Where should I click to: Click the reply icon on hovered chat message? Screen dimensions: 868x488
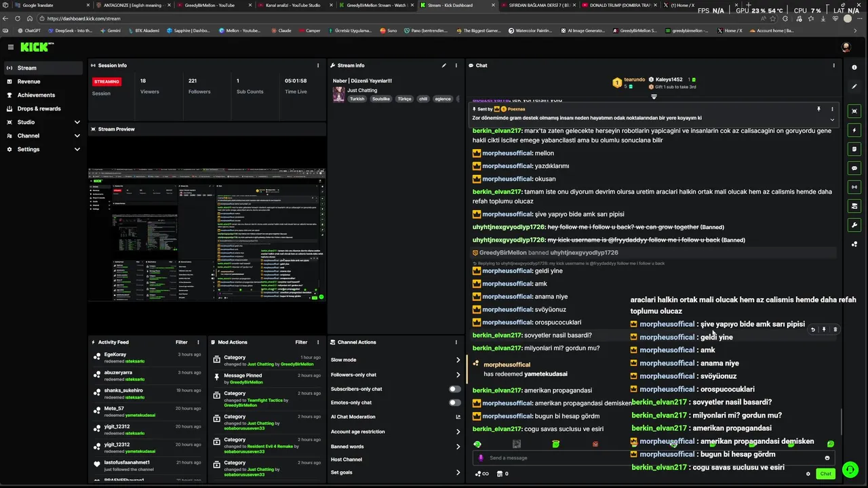coord(812,329)
